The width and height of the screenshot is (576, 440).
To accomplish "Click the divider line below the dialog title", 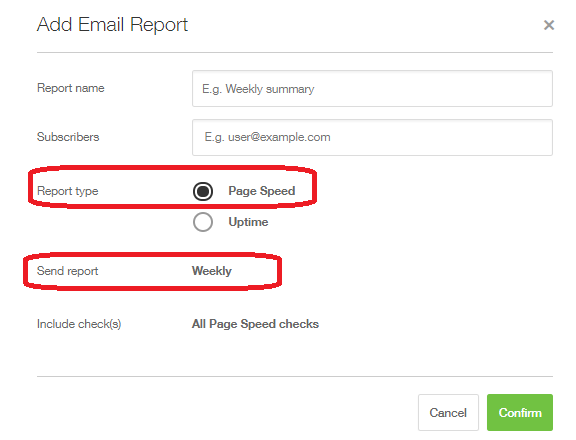I will [295, 53].
